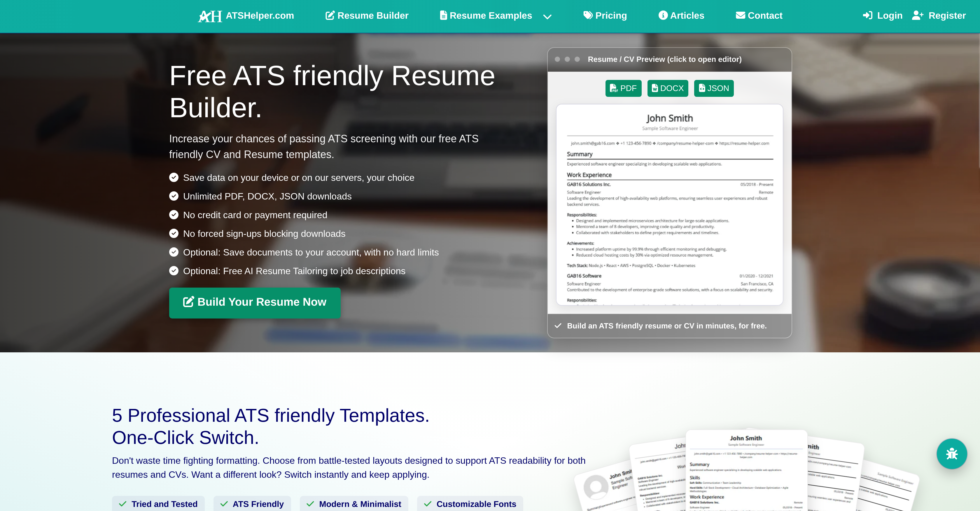Click check icon beside 'No forced sign-ups blocking downloads'

click(x=174, y=234)
